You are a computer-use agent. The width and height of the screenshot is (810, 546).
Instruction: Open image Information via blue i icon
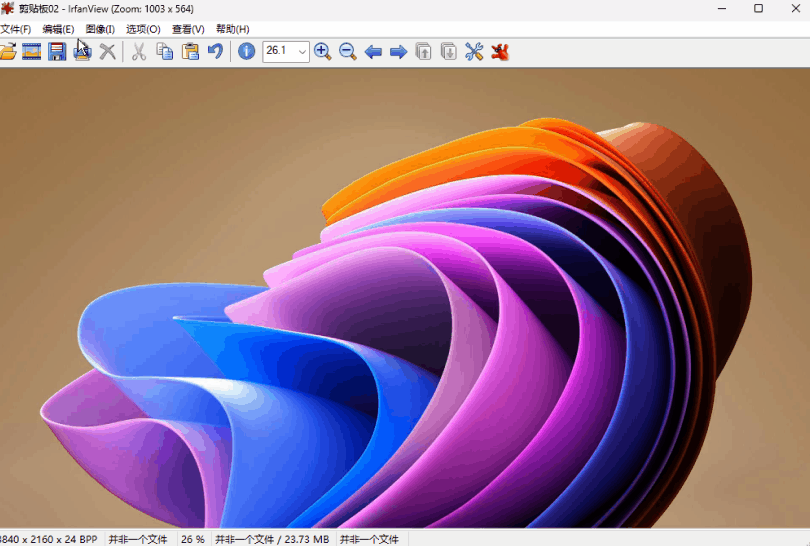pos(246,52)
